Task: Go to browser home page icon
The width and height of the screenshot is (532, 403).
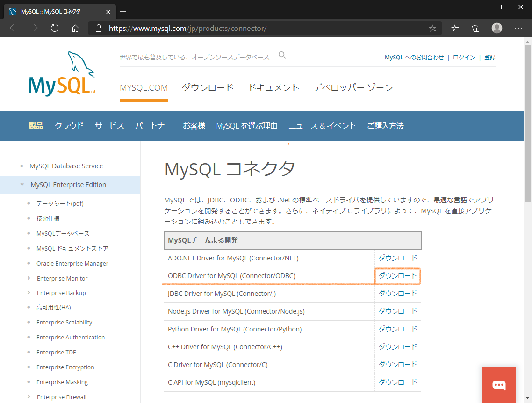Action: (x=75, y=28)
